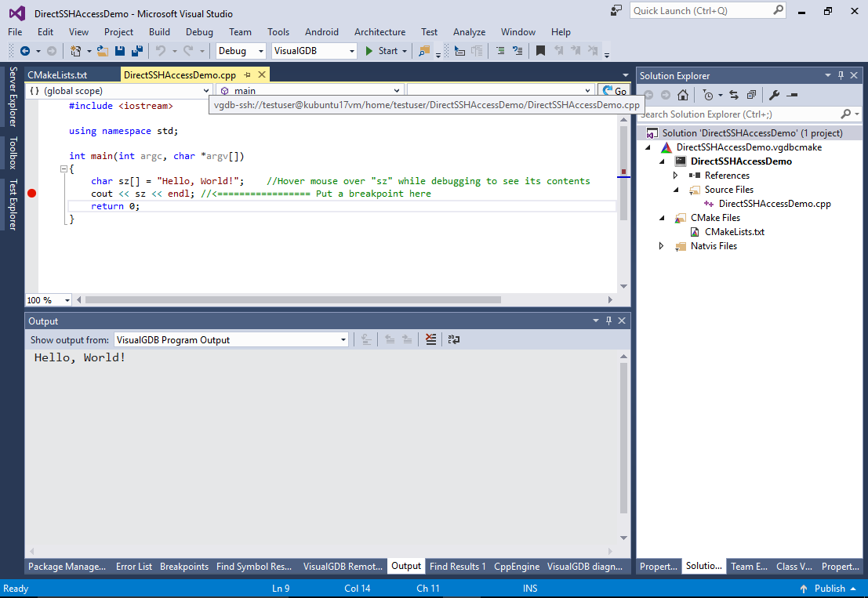Click Sync with Active Document icon

click(734, 95)
